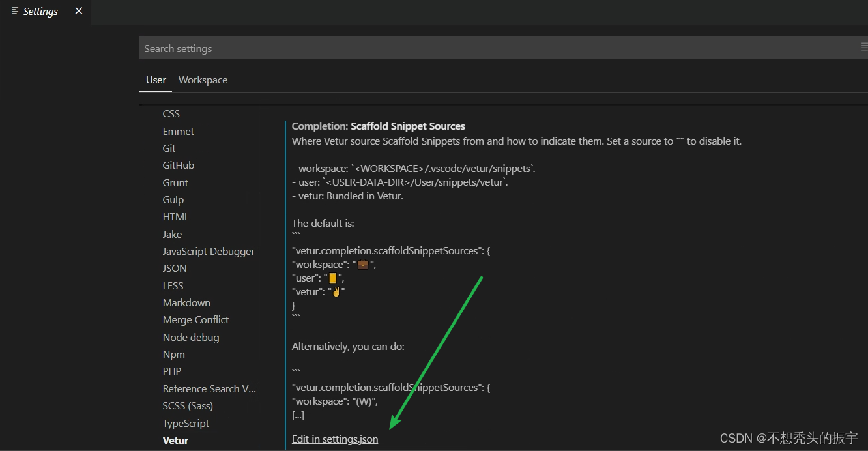Select LESS in settings tree
This screenshot has width=868, height=451.
[173, 285]
